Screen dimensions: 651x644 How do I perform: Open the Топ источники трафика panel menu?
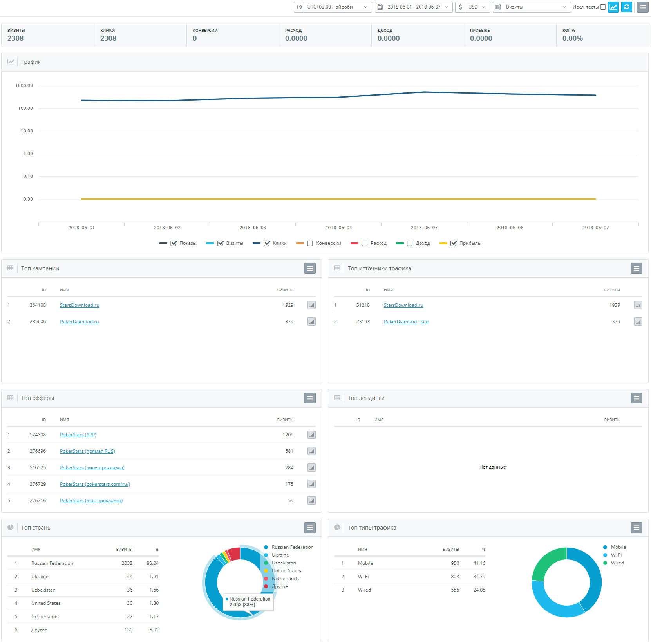click(x=637, y=268)
